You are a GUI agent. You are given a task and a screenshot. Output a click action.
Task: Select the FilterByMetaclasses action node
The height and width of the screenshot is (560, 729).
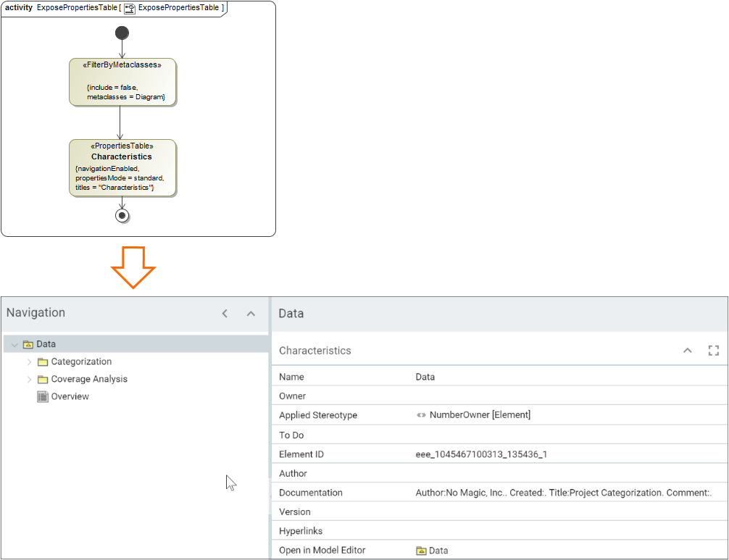(x=122, y=82)
